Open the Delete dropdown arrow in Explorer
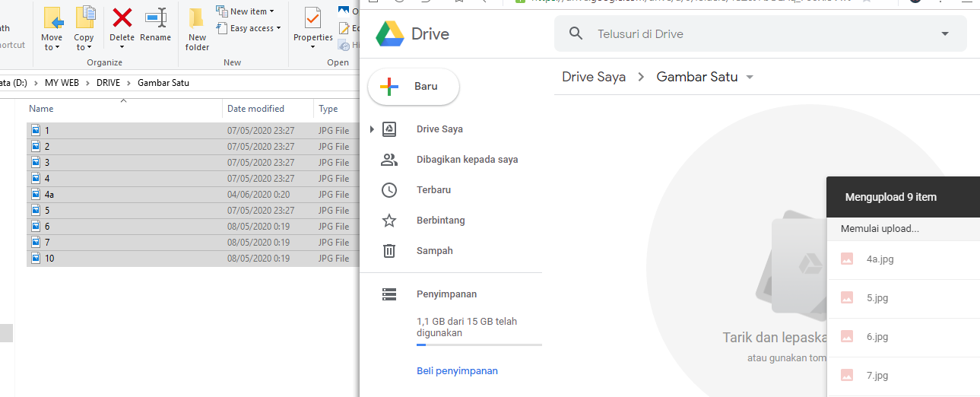 (122, 47)
